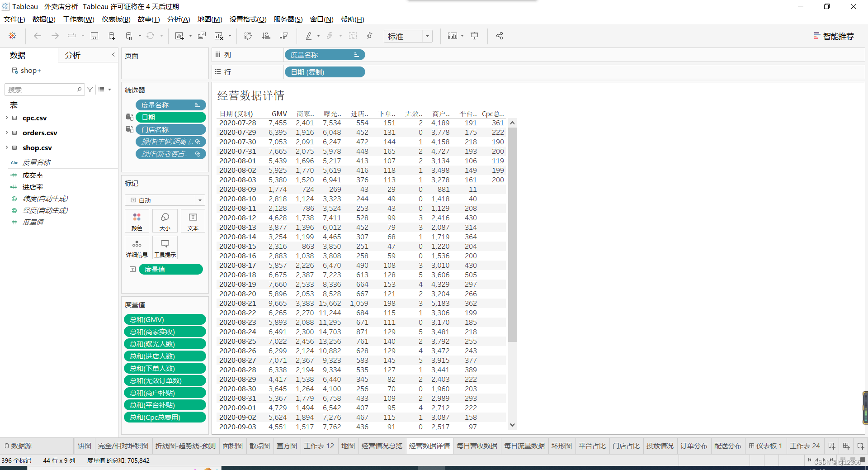The width and height of the screenshot is (868, 470).
Task: Collapse the data pane arrow
Action: point(113,55)
